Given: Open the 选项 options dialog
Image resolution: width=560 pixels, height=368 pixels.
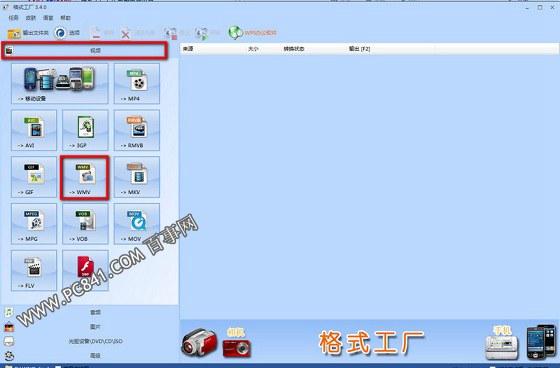Looking at the screenshot, I should coord(67,33).
